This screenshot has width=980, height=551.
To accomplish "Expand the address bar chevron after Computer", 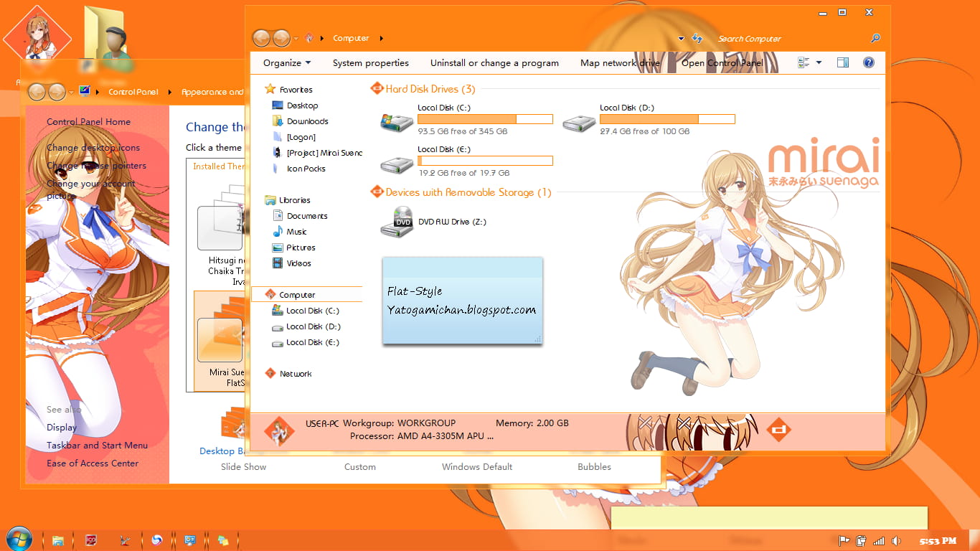I will tap(381, 38).
